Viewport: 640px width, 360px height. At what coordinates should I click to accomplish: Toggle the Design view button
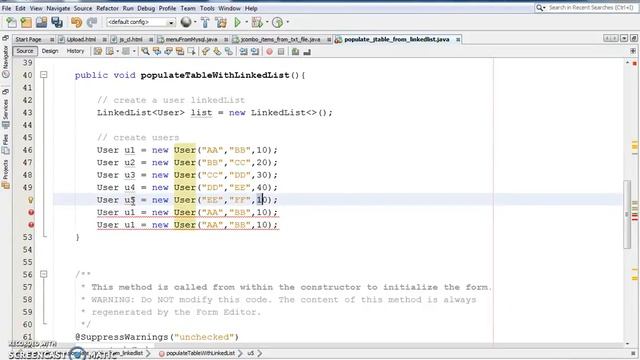pos(50,51)
